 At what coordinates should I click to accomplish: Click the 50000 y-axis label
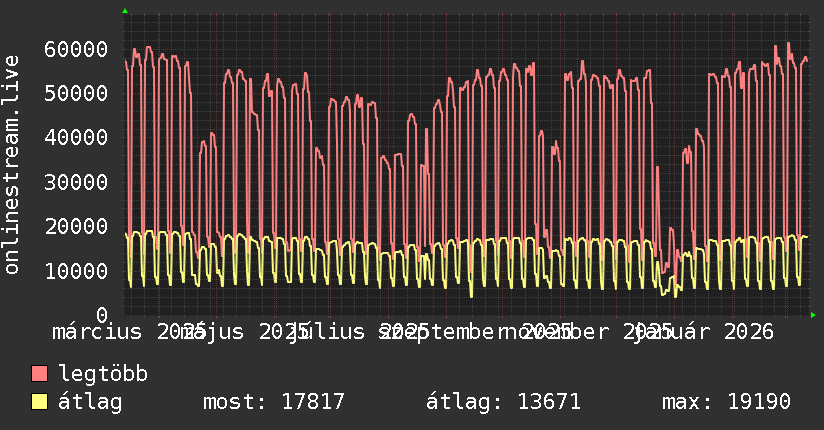76,94
